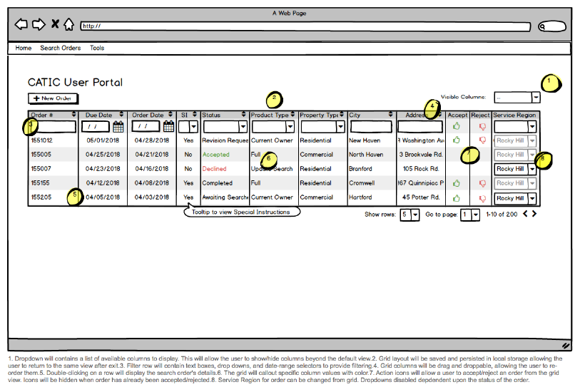This screenshot has height=392, width=580.
Task: Click the Order Date filter date field
Action: click(146, 127)
